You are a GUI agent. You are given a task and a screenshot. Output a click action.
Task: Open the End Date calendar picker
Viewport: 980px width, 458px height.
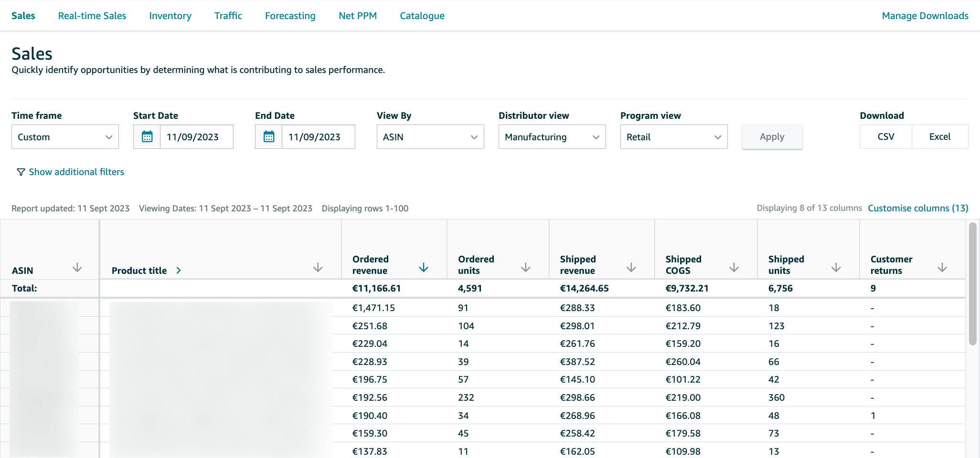(269, 136)
